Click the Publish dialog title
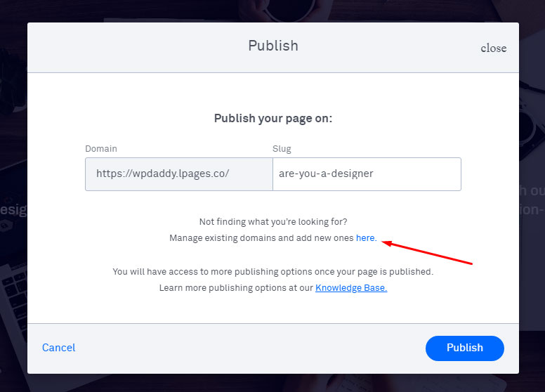 [x=273, y=46]
